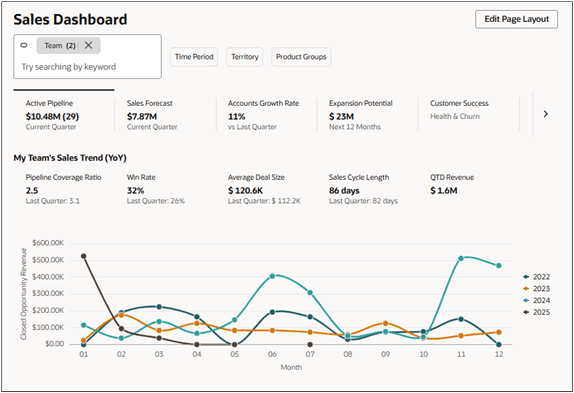The width and height of the screenshot is (574, 393).
Task: Click the $7.87M Sales Forecast value
Action: tap(142, 117)
